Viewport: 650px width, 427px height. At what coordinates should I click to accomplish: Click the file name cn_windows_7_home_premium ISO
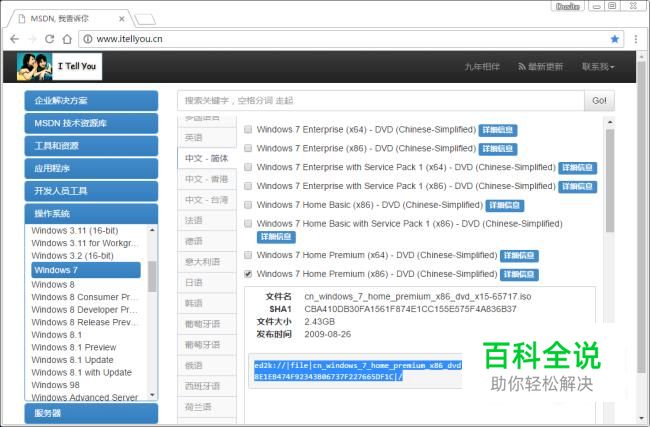417,297
